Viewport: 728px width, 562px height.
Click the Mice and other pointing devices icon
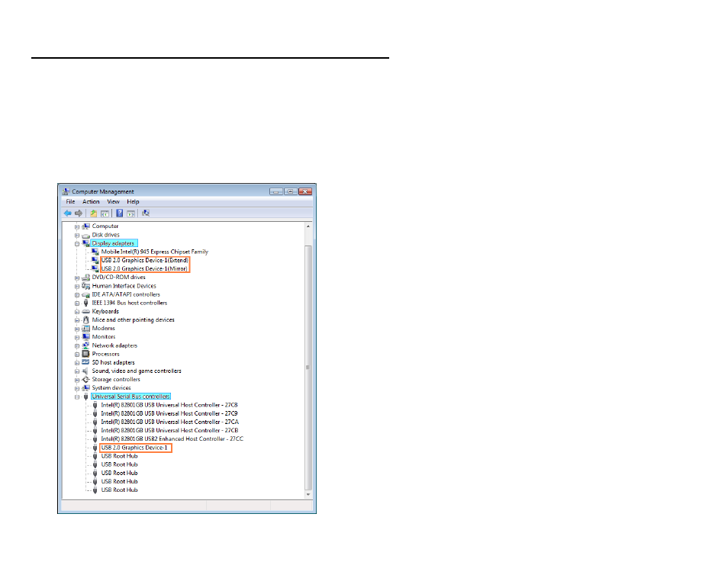tap(86, 320)
